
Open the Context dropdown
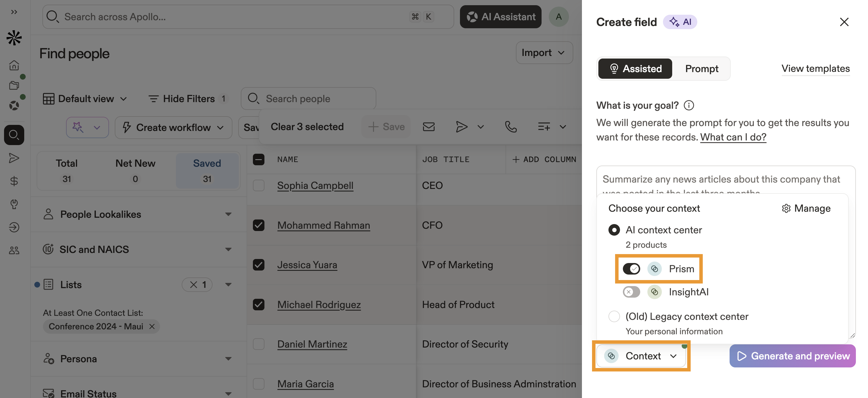click(x=641, y=356)
